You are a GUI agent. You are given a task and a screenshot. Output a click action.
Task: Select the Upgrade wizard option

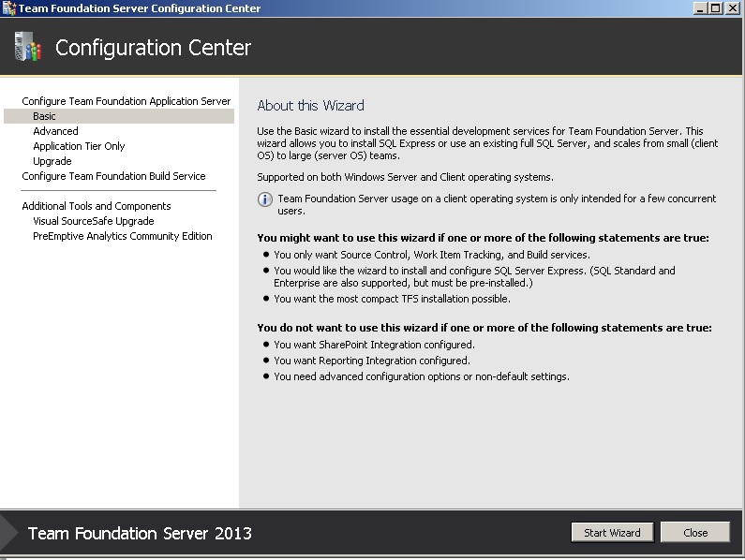click(x=52, y=161)
